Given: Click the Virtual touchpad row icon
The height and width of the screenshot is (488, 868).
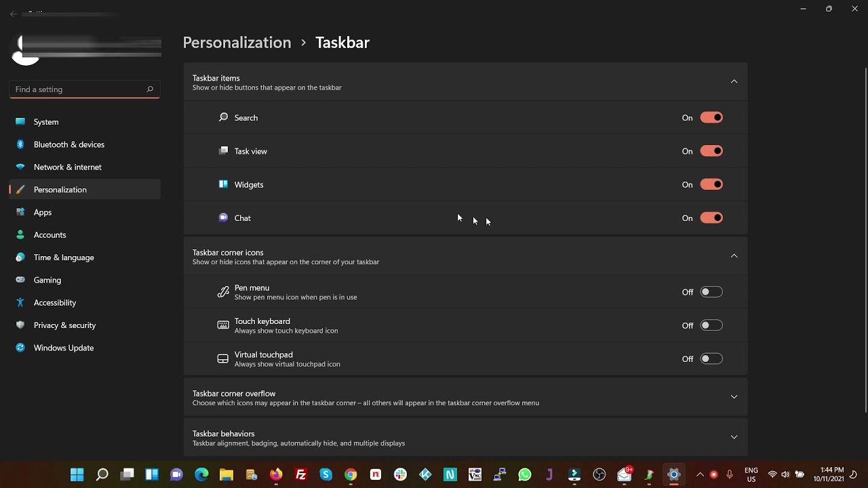Looking at the screenshot, I should 223,359.
